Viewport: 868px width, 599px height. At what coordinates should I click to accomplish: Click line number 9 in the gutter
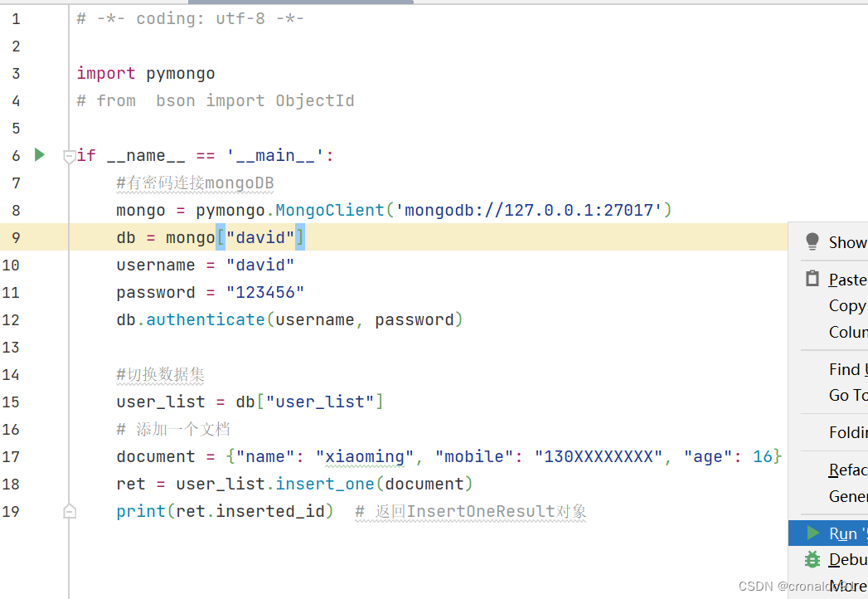tap(16, 238)
